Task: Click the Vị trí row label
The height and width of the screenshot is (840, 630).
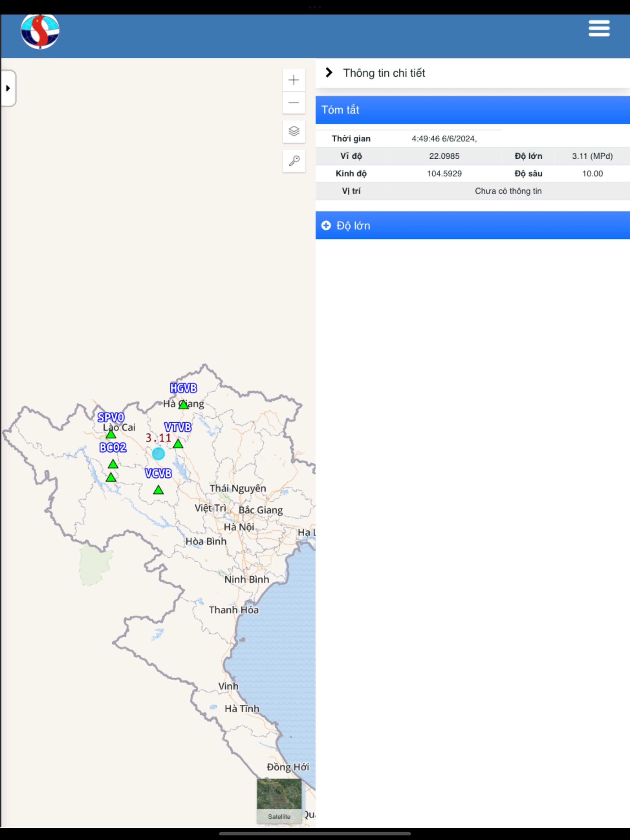Action: pyautogui.click(x=351, y=191)
